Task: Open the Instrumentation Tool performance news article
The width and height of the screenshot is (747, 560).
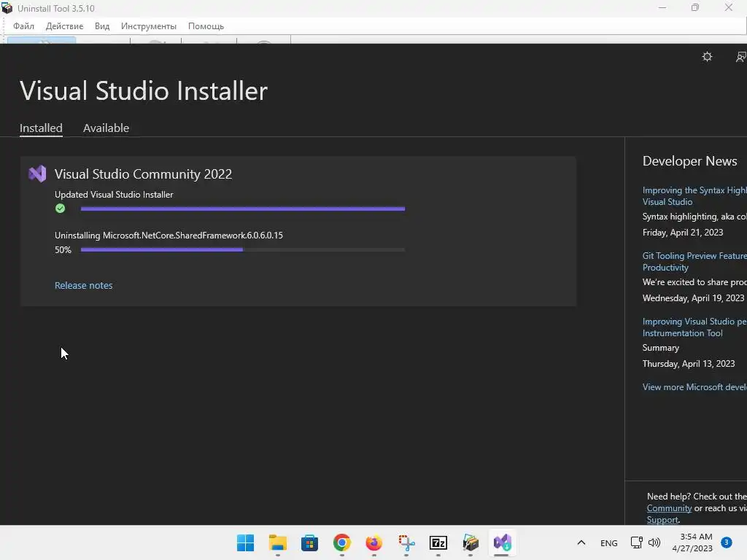Action: 694,327
